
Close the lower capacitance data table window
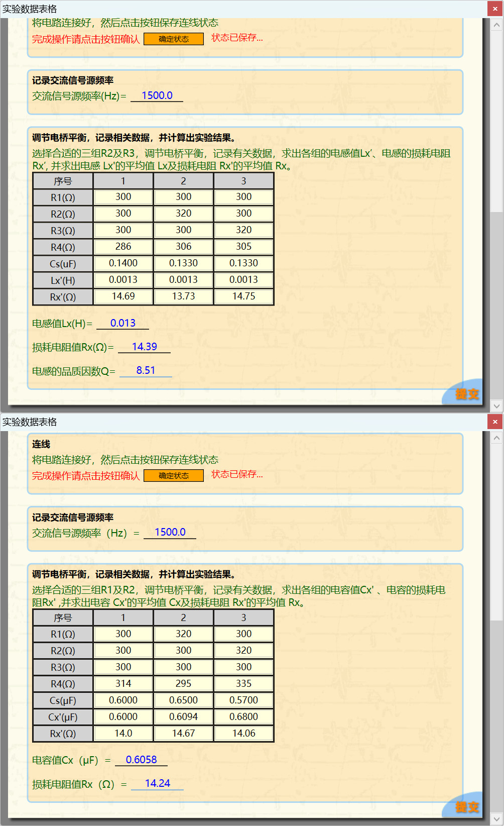tap(495, 422)
